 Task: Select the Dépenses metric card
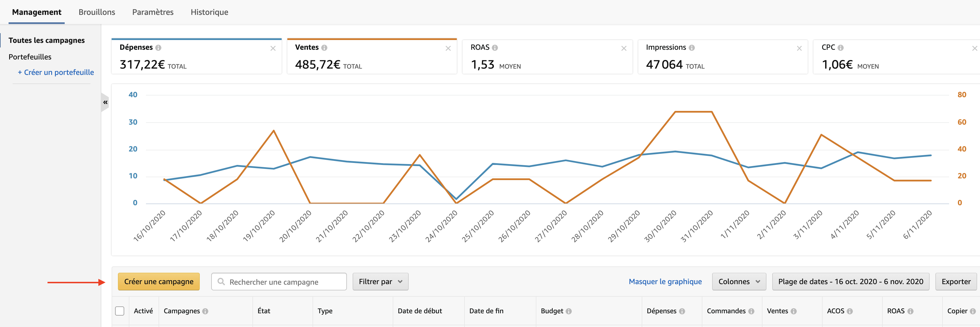pos(196,56)
